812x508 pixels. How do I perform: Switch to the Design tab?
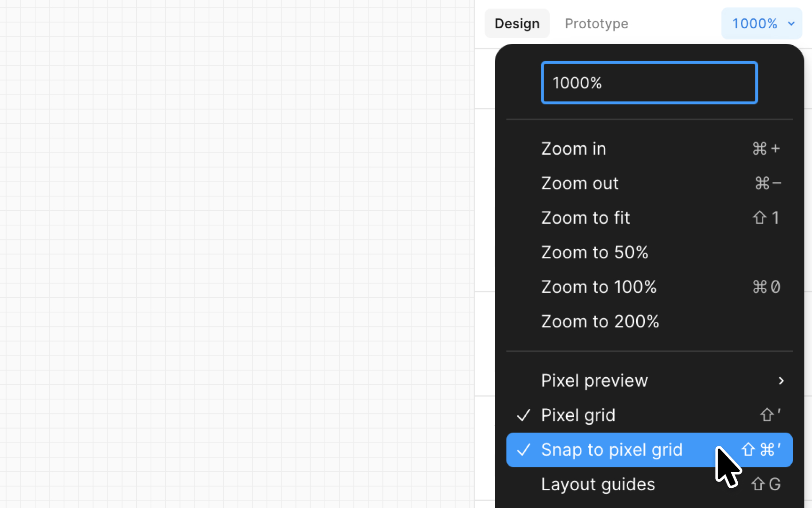(x=517, y=24)
